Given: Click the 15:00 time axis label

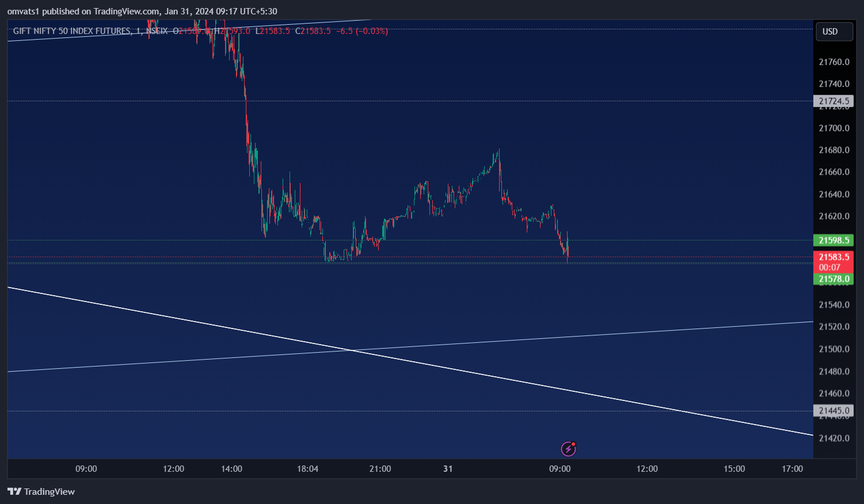Looking at the screenshot, I should tap(734, 469).
